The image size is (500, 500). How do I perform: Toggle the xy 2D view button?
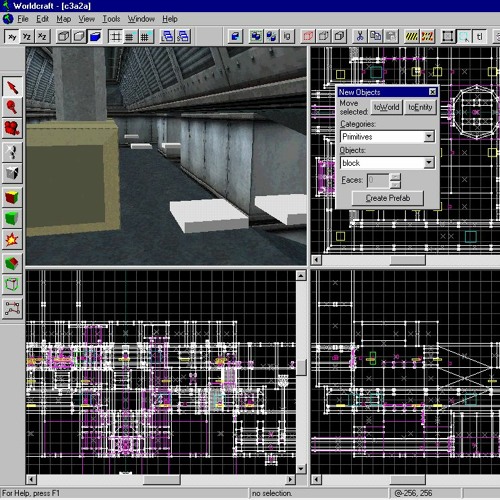click(x=12, y=36)
